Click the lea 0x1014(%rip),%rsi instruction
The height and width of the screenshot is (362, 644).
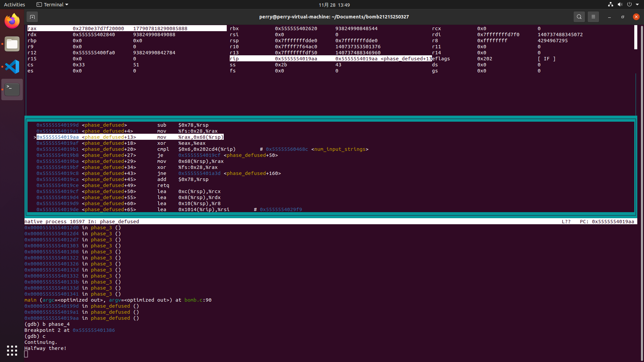[x=193, y=209]
